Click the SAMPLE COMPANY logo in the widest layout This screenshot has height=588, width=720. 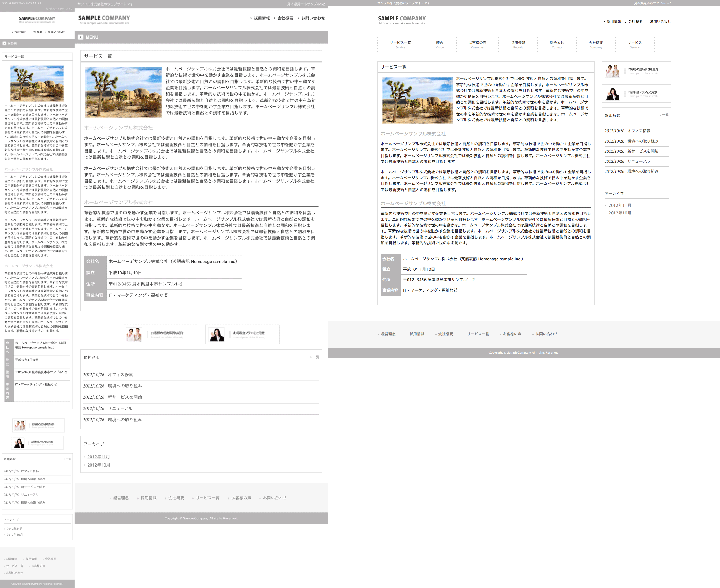tap(401, 20)
